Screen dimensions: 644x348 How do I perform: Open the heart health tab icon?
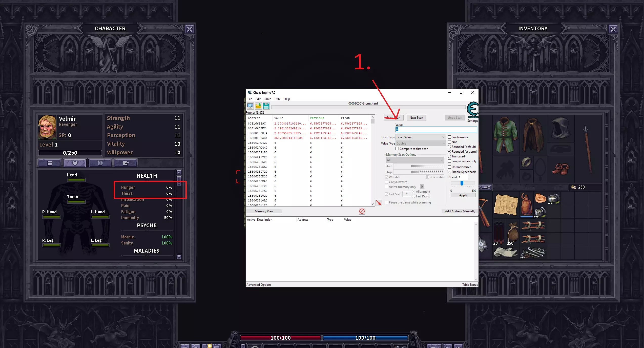pyautogui.click(x=75, y=163)
